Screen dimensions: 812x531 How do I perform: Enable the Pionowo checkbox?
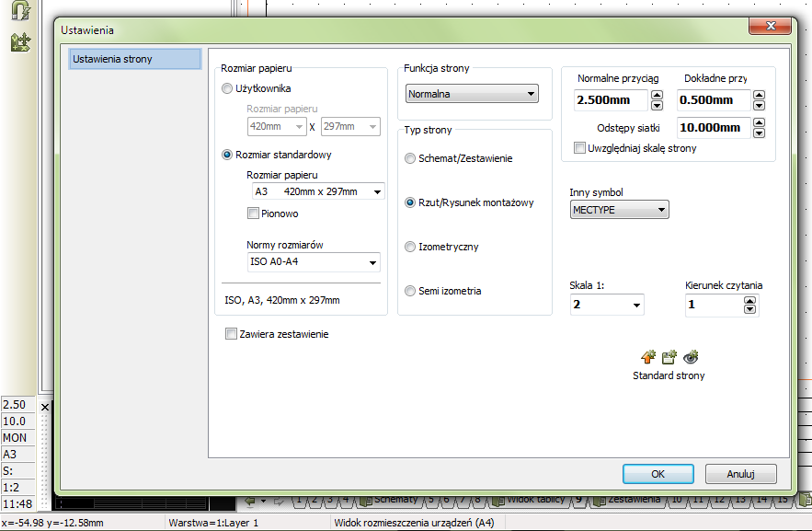(x=253, y=214)
